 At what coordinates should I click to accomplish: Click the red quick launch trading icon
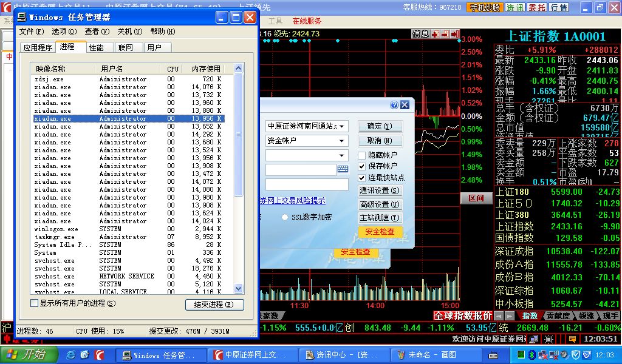98,354
